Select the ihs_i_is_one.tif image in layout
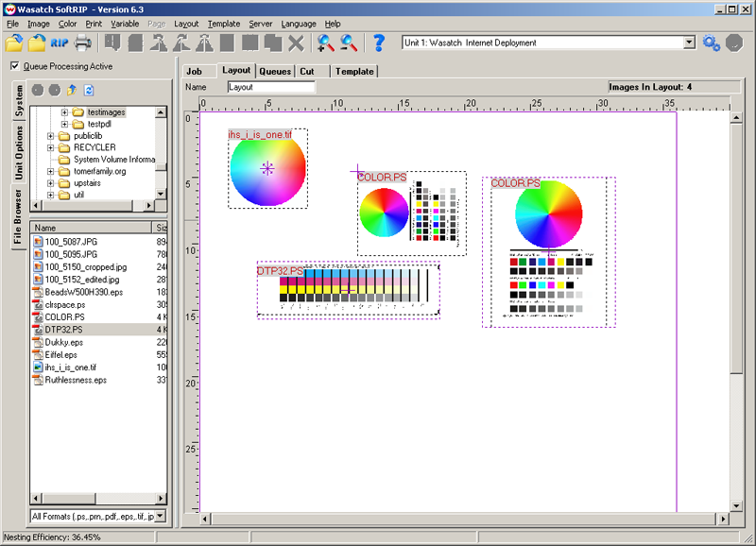This screenshot has height=546, width=756. click(267, 169)
